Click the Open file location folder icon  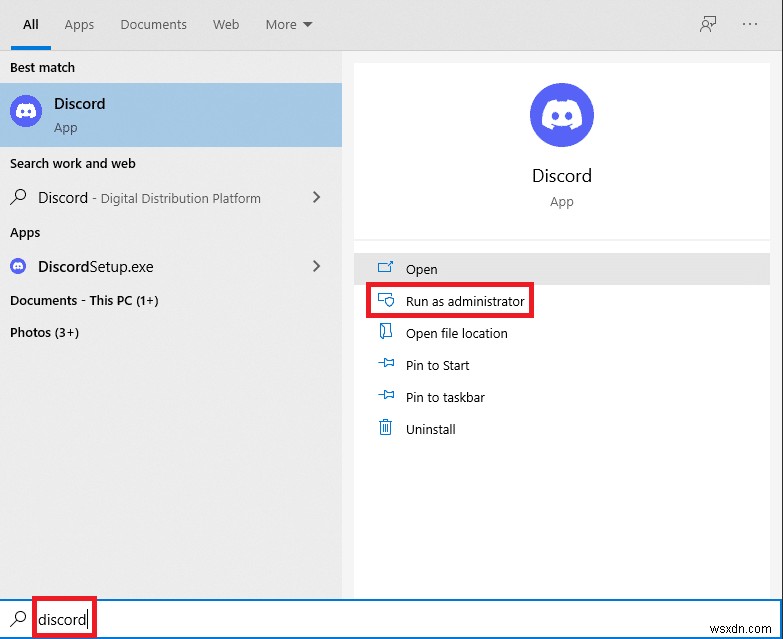coord(386,331)
